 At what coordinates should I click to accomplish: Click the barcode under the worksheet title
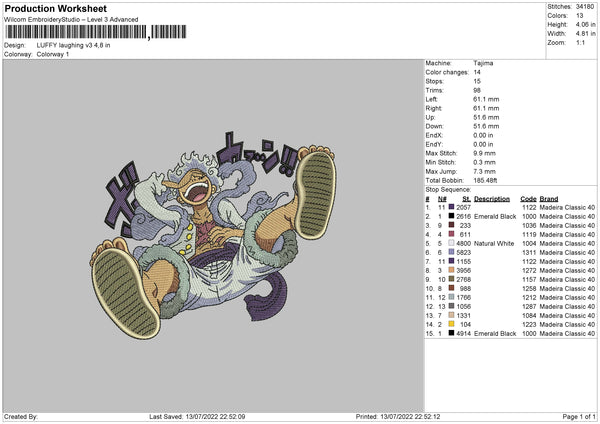click(x=96, y=32)
